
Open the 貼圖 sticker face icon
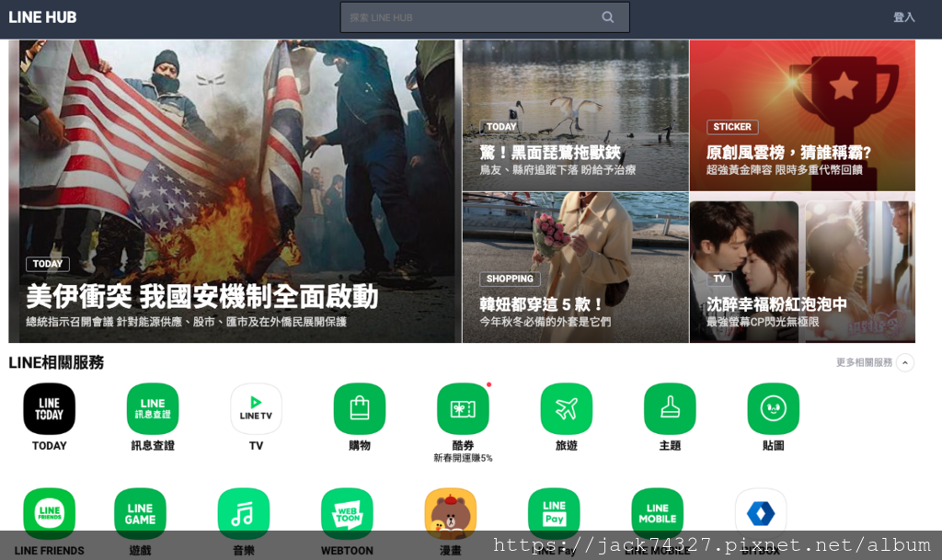click(x=773, y=409)
